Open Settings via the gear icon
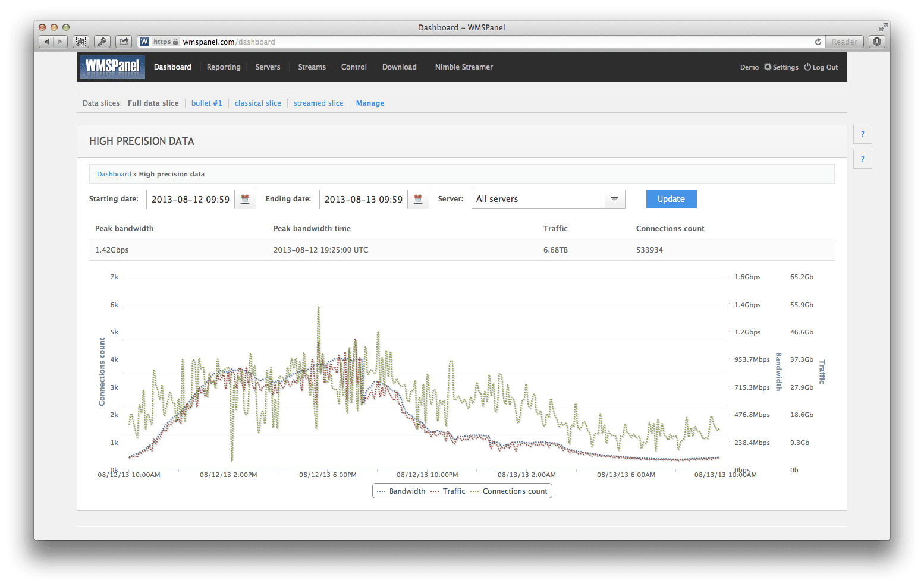The height and width of the screenshot is (587, 924). tap(766, 67)
